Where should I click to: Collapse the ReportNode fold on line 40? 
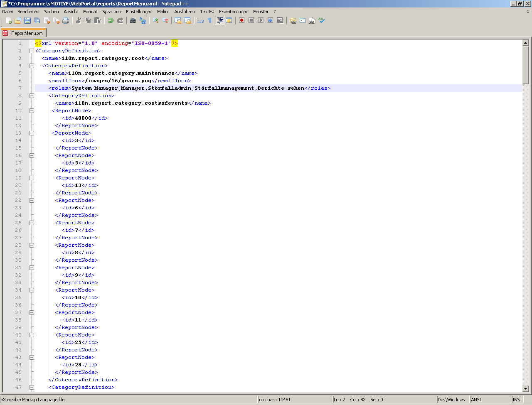(32, 335)
